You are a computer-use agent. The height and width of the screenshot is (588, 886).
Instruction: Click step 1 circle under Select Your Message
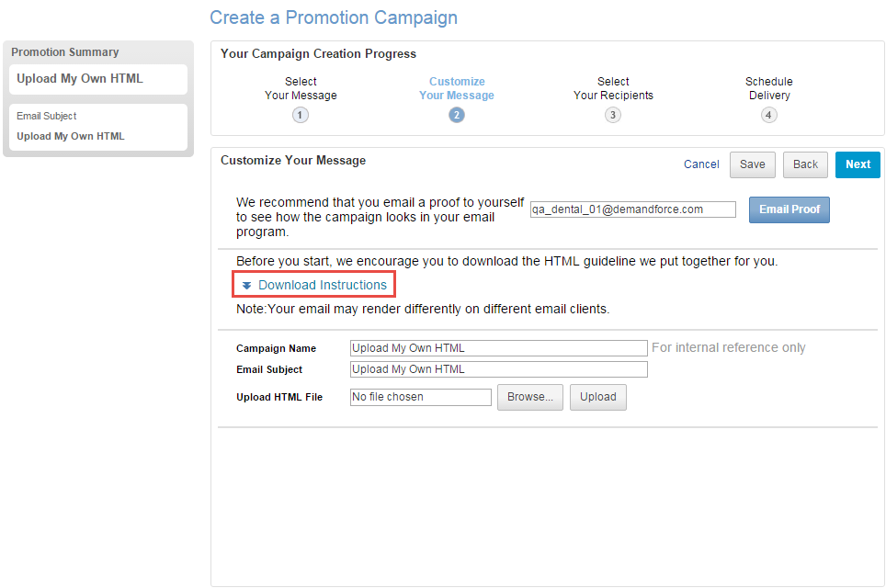pos(301,114)
